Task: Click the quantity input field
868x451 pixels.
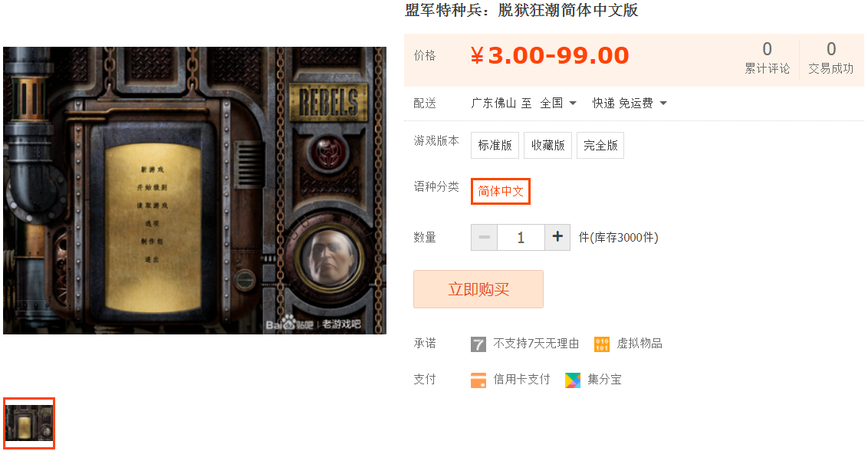Action: click(521, 237)
